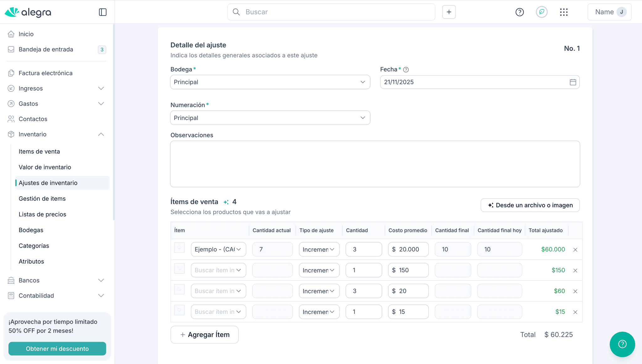Collapse the sidebar using the panel icon
Screen dimensions: 642x364
click(103, 12)
